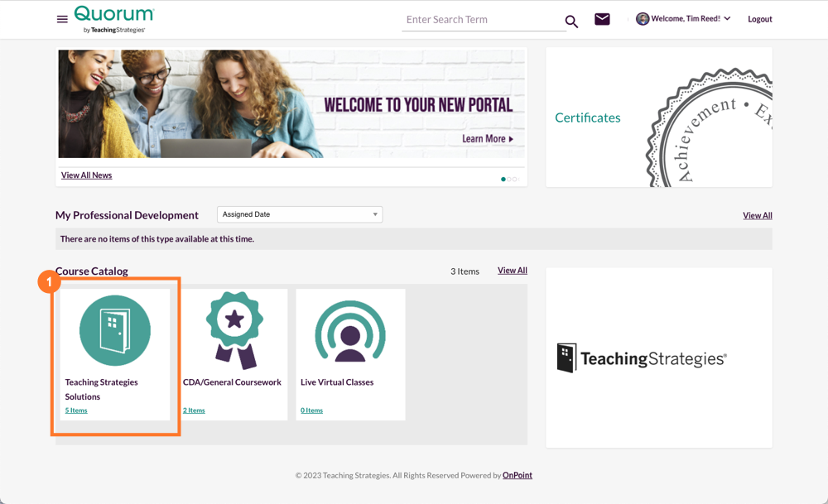The height and width of the screenshot is (504, 828).
Task: Click the Logout option
Action: pos(759,18)
